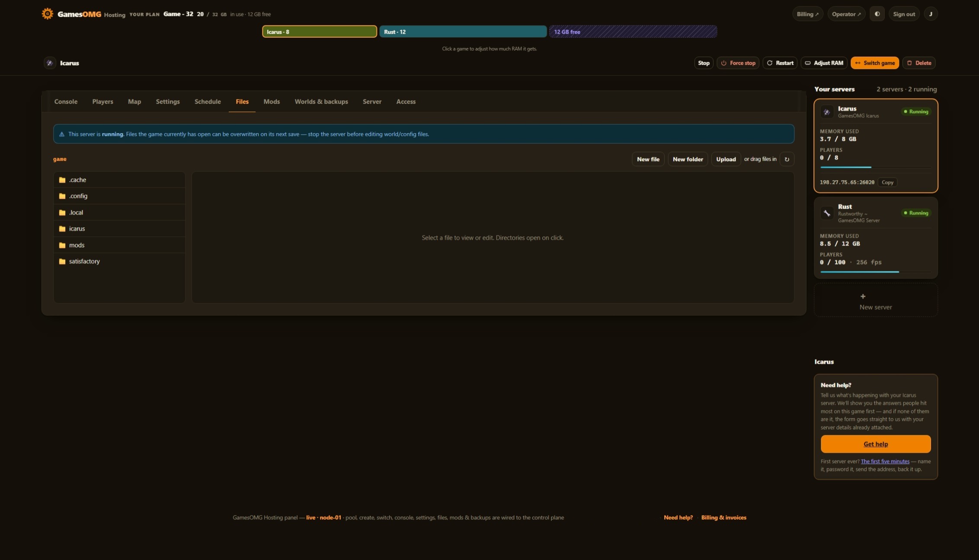Image resolution: width=979 pixels, height=560 pixels.
Task: Select the Icarus · 8 RAM bar segment
Action: coord(320,32)
